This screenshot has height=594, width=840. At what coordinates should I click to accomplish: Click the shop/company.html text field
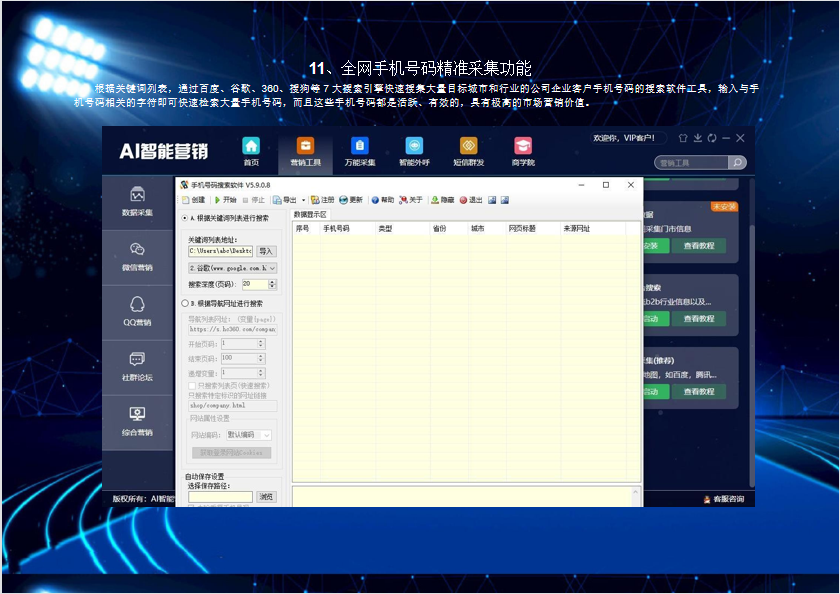[232, 405]
